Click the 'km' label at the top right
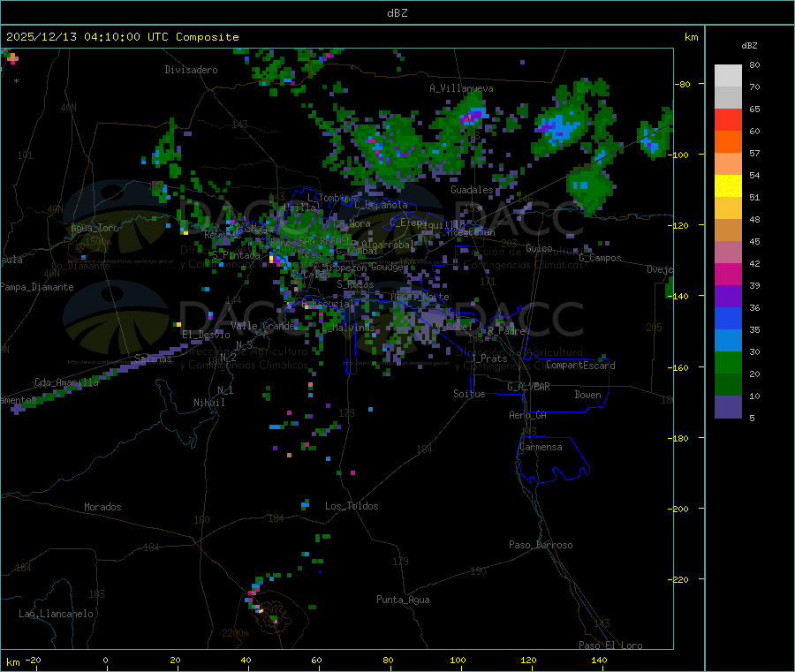Screen dimensions: 795x672 click(691, 37)
